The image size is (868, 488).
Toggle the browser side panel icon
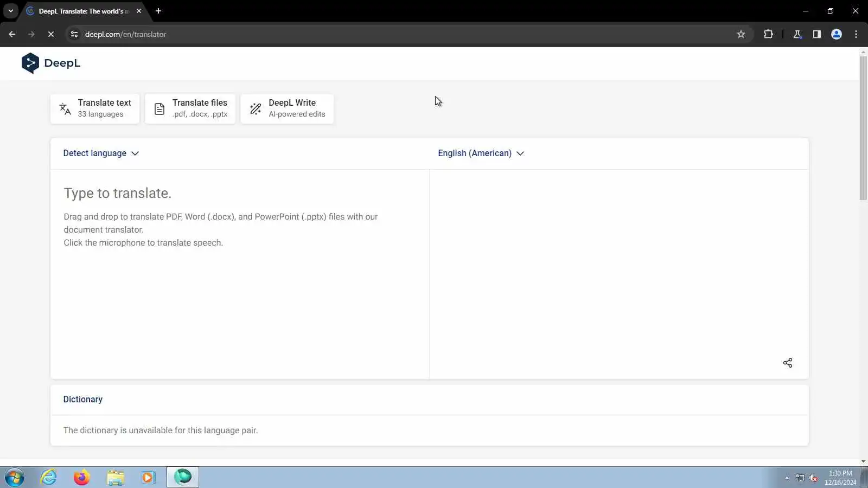tap(816, 34)
